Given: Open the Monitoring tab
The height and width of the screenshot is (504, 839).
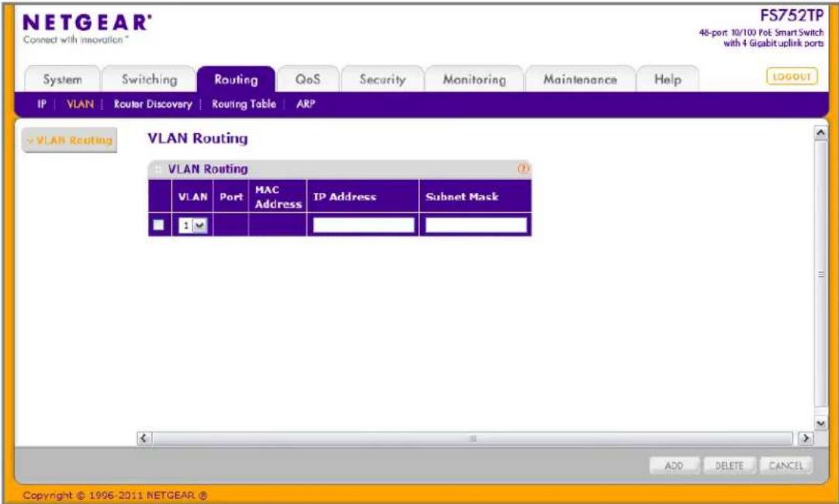Looking at the screenshot, I should click(474, 79).
